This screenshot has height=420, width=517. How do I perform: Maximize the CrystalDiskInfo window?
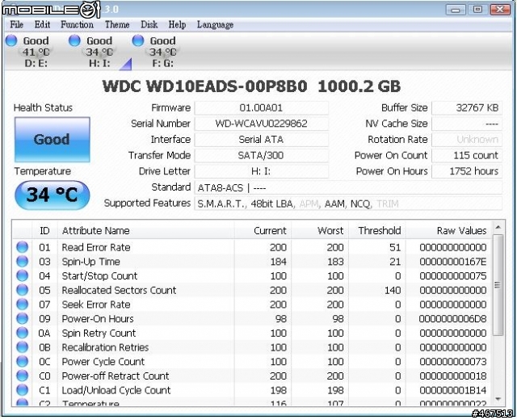point(477,10)
